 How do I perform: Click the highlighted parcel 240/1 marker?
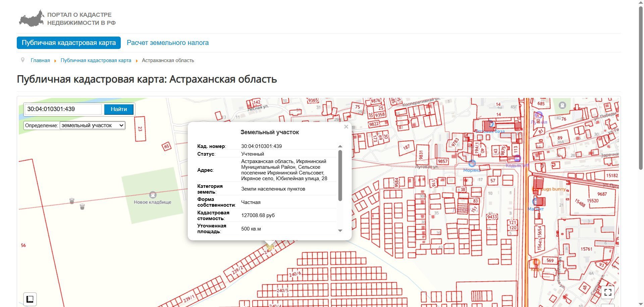269,248
